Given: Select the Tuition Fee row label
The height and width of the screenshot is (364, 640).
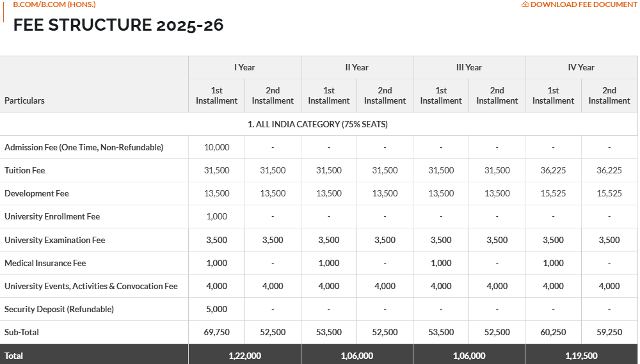Looking at the screenshot, I should [x=25, y=170].
